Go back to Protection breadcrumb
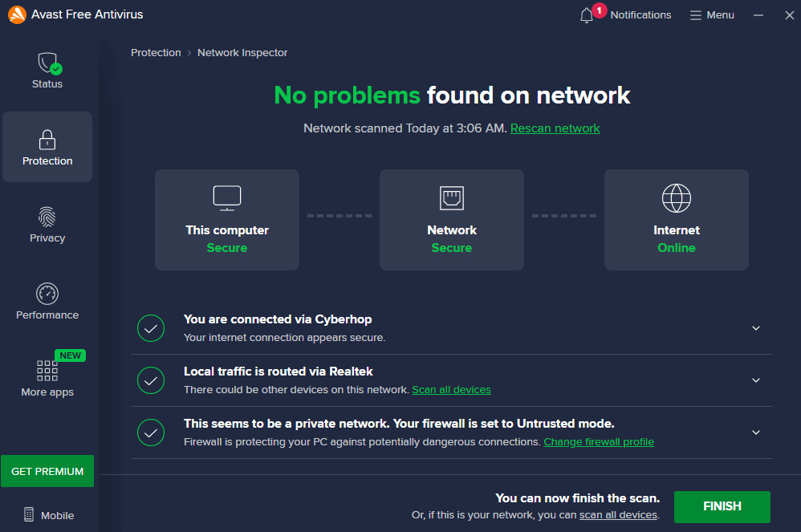Screen dimensions: 801x532 tap(156, 53)
